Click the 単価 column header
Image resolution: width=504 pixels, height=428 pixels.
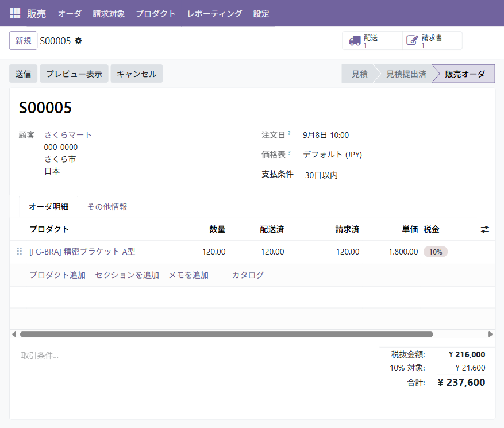click(x=410, y=229)
